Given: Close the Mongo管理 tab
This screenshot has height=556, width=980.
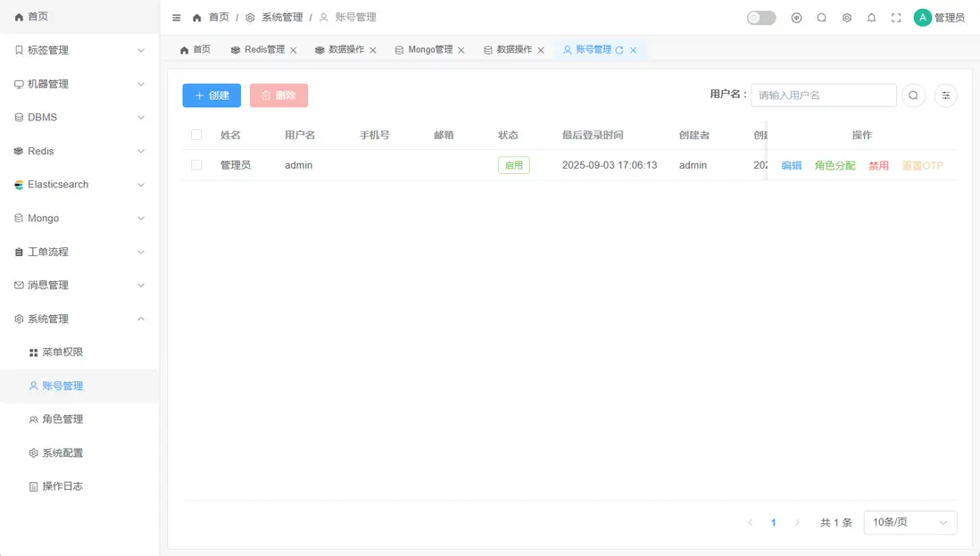Looking at the screenshot, I should click(461, 50).
